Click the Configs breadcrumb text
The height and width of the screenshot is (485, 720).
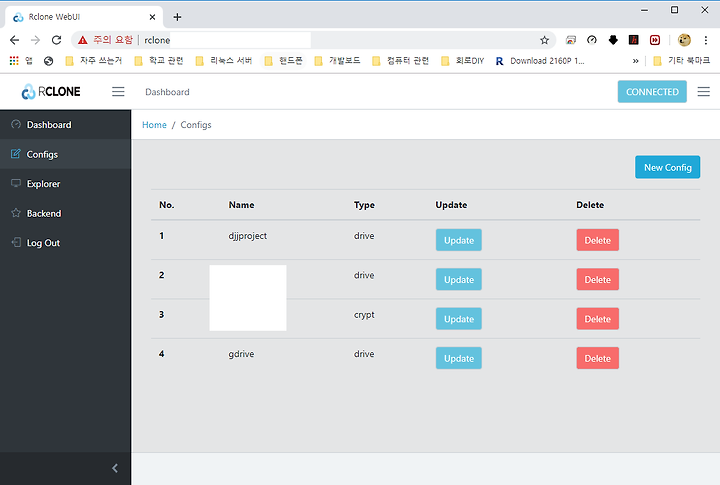pyautogui.click(x=196, y=125)
